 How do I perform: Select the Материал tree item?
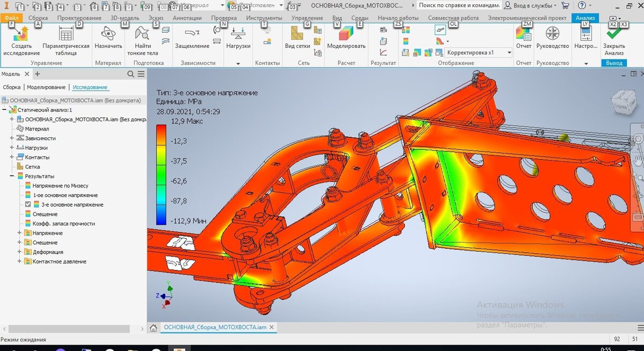pos(36,129)
